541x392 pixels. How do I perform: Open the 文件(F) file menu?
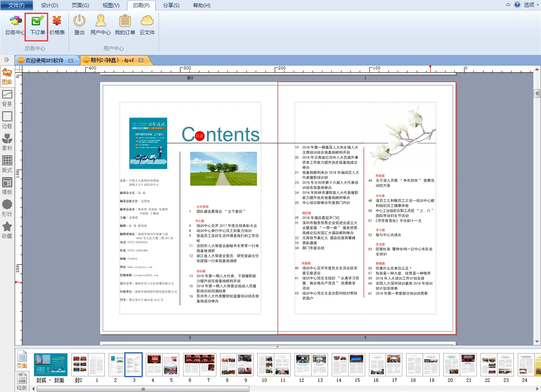[x=16, y=5]
